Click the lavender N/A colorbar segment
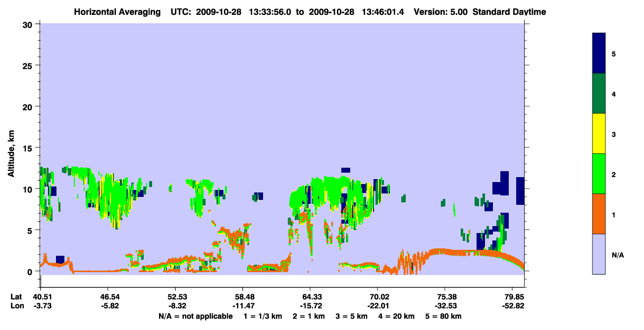The height and width of the screenshot is (330, 644). coord(599,254)
